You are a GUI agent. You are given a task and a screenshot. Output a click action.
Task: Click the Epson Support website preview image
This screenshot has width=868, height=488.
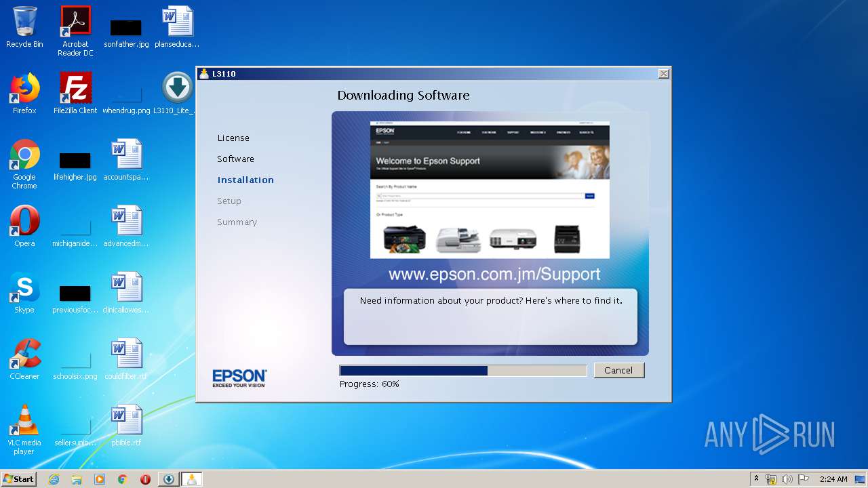click(490, 190)
